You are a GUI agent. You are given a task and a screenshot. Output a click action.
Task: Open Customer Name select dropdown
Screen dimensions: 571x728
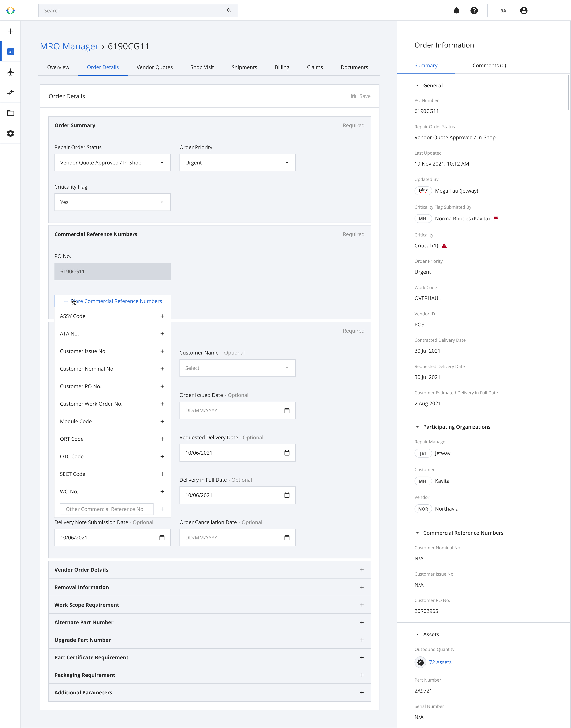237,368
